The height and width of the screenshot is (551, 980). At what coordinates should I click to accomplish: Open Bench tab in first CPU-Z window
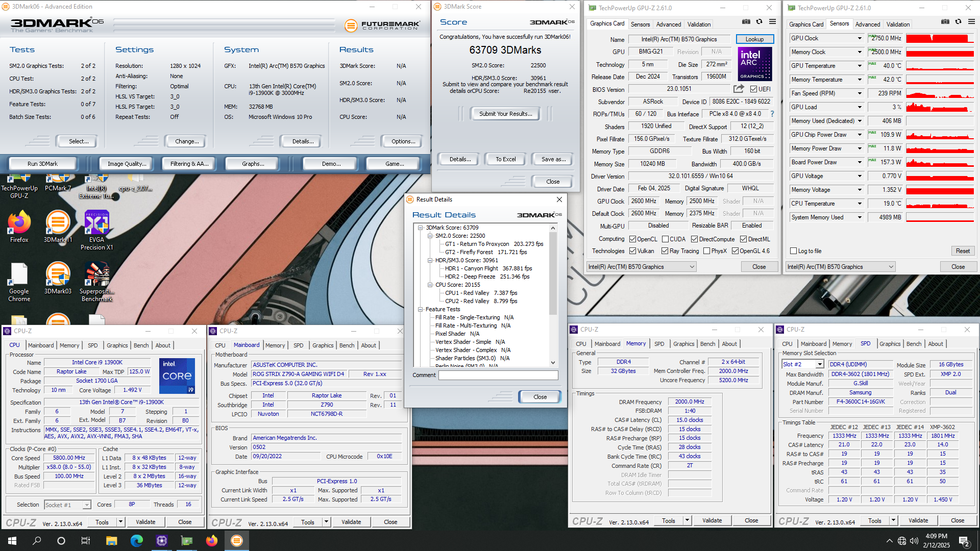[141, 345]
